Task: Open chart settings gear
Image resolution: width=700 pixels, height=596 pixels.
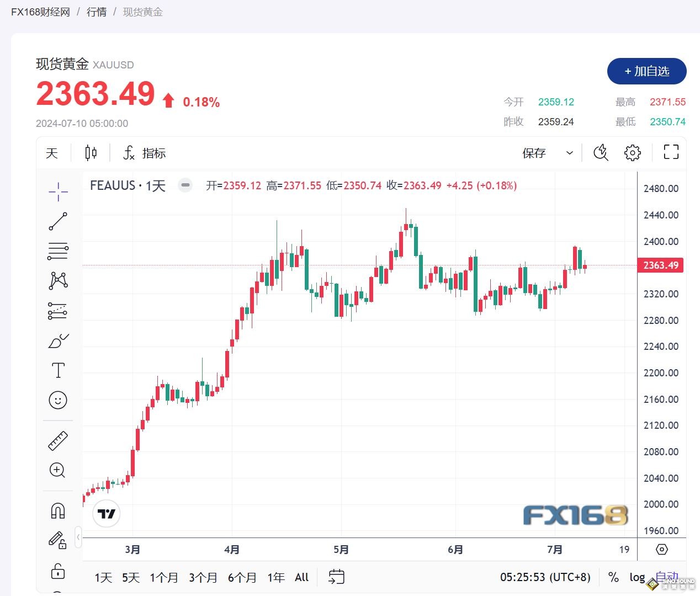Action: [x=633, y=153]
